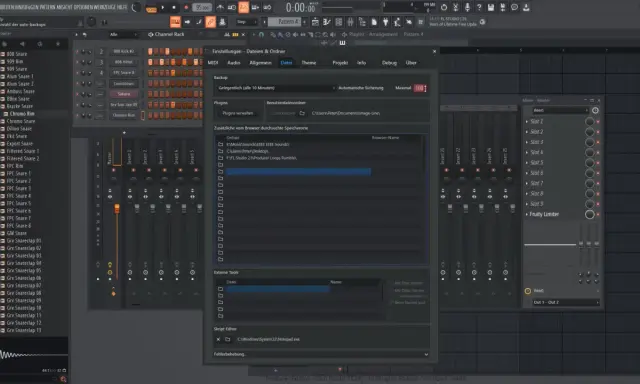This screenshot has height=384, width=640.
Task: Toggle the first step of the 808 Kick channel
Action: click(x=150, y=51)
